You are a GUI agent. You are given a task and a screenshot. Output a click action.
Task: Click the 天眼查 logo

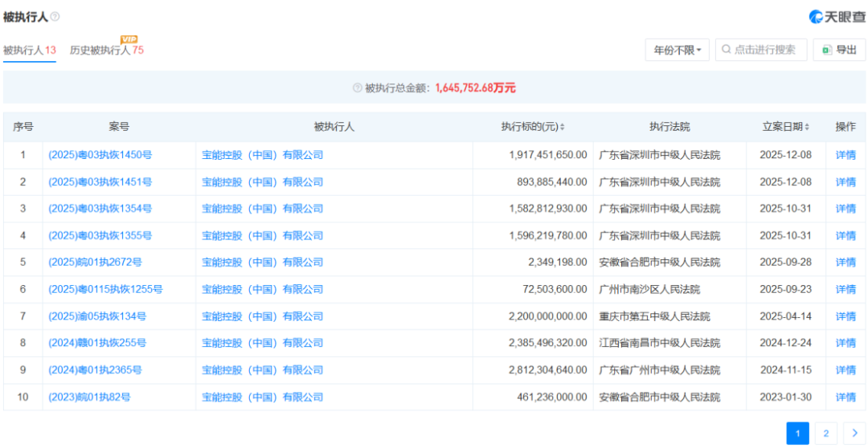click(x=837, y=17)
